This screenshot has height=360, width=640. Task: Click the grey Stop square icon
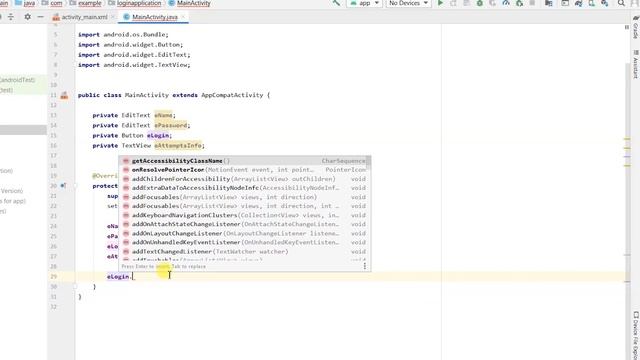[532, 3]
